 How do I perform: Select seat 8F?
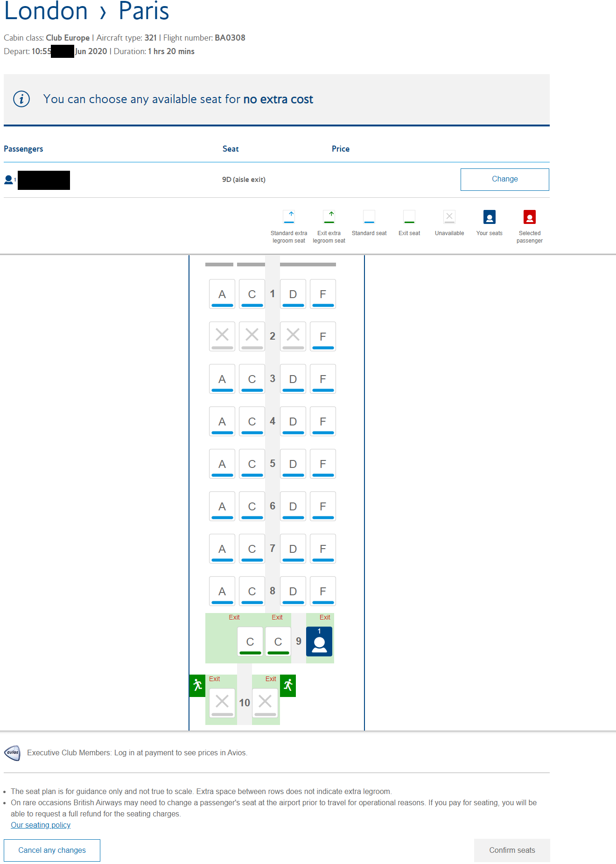pyautogui.click(x=323, y=591)
